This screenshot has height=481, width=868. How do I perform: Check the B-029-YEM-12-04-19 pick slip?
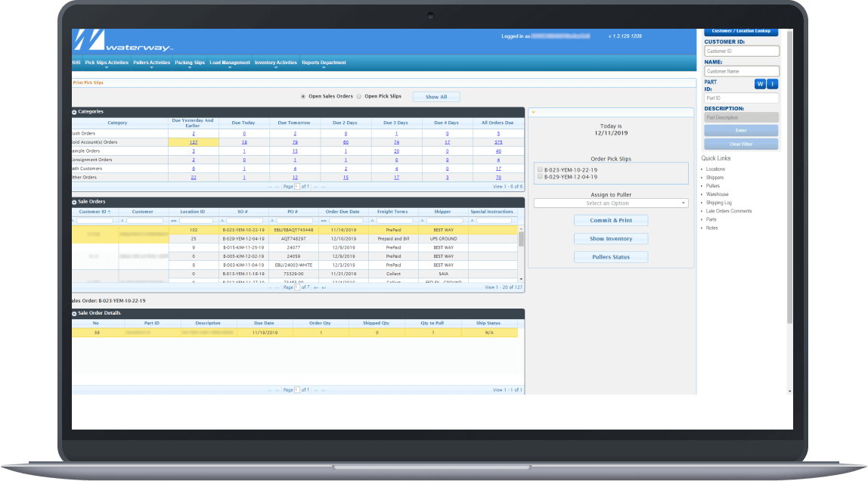click(x=540, y=177)
